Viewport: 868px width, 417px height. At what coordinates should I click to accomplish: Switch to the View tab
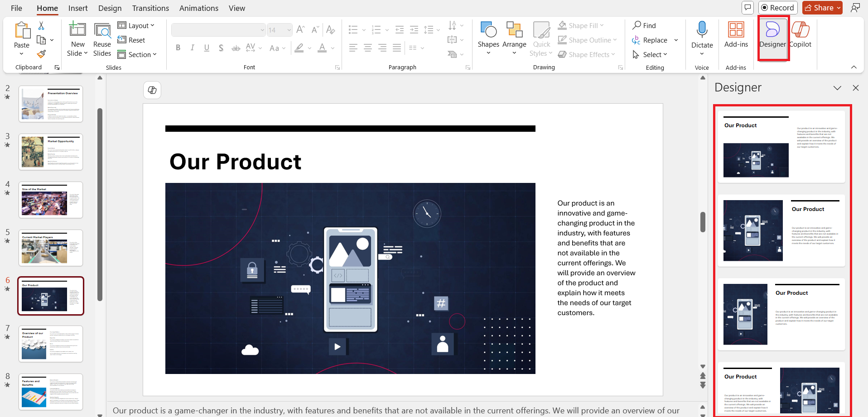236,8
